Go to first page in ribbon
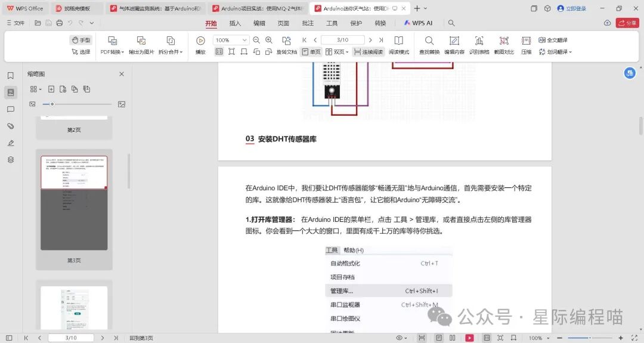The width and height of the screenshot is (644, 343). point(304,40)
